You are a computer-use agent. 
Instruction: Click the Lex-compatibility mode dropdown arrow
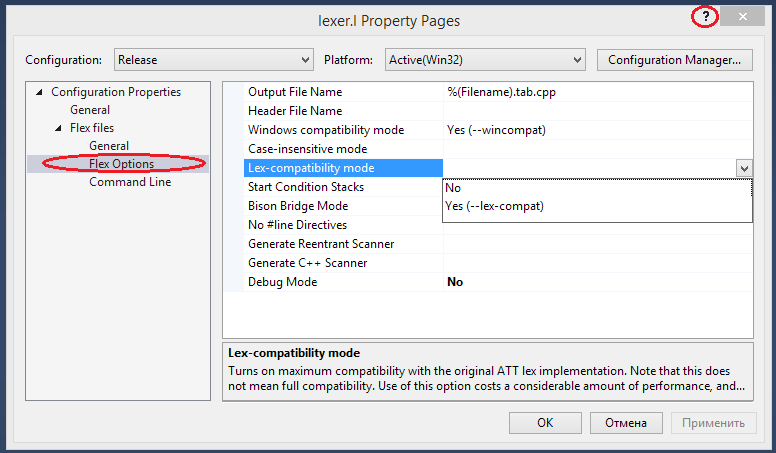(x=743, y=169)
